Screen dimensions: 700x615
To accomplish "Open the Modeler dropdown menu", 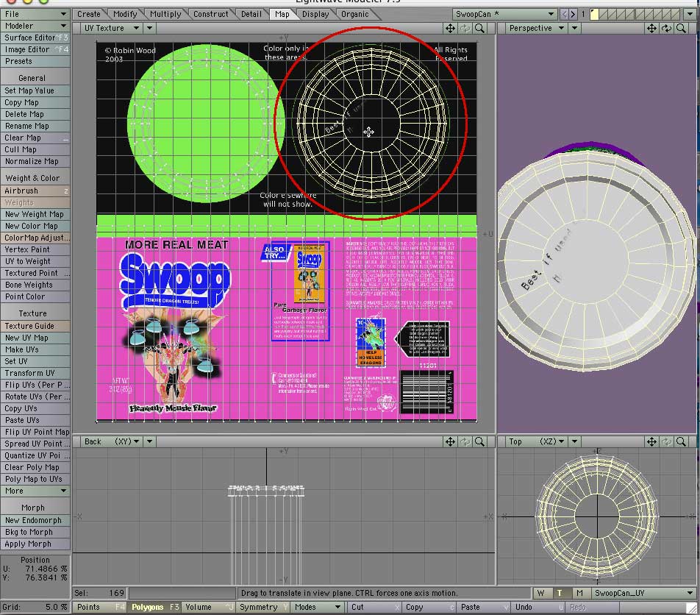I will 35,26.
